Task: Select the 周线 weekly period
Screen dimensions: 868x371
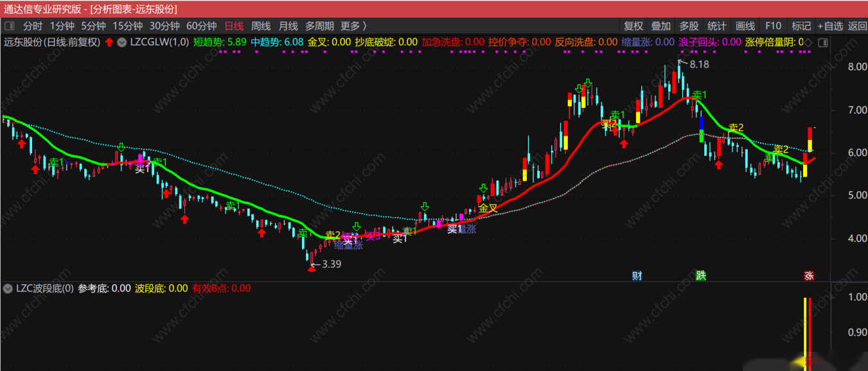Action: pos(261,26)
